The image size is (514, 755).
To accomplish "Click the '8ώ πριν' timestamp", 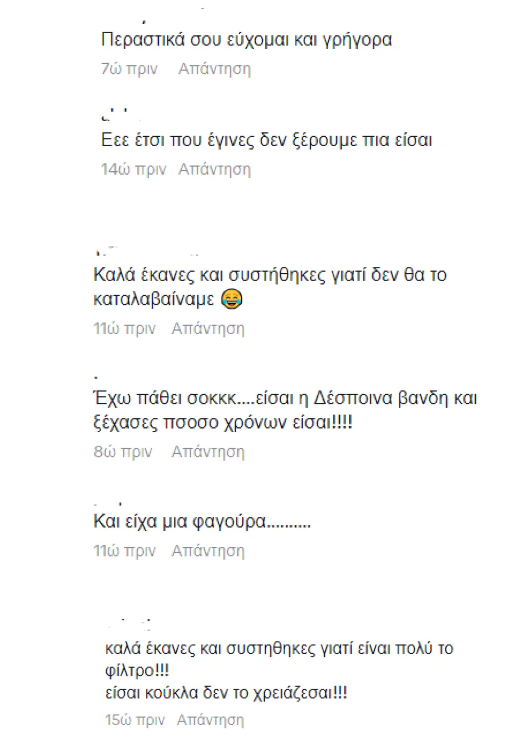I will (x=123, y=452).
